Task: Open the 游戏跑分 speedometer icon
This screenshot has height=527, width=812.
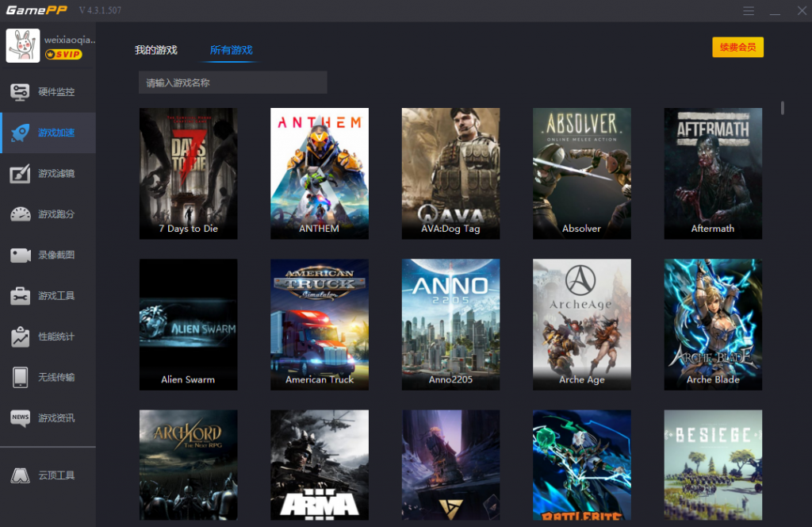Action: 20,214
